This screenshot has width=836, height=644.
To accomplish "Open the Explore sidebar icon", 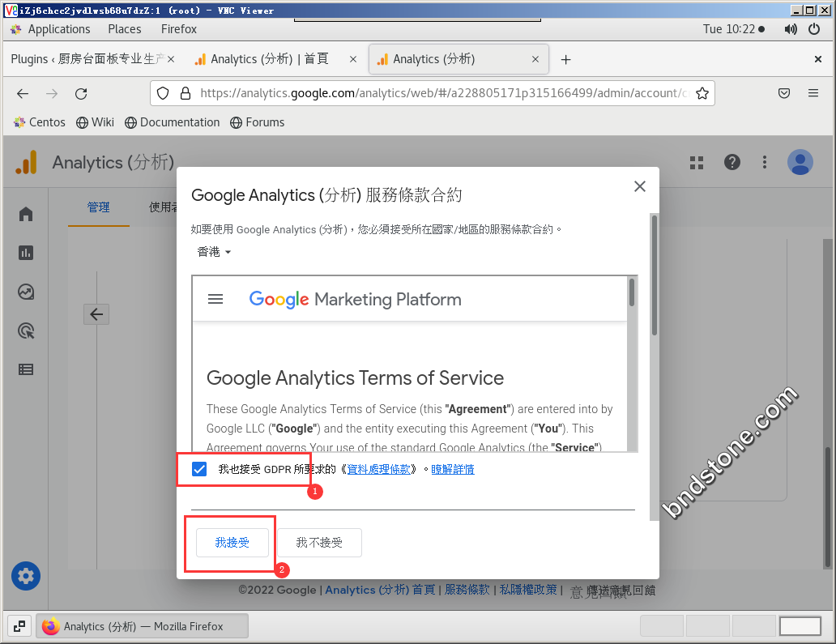I will tap(26, 292).
